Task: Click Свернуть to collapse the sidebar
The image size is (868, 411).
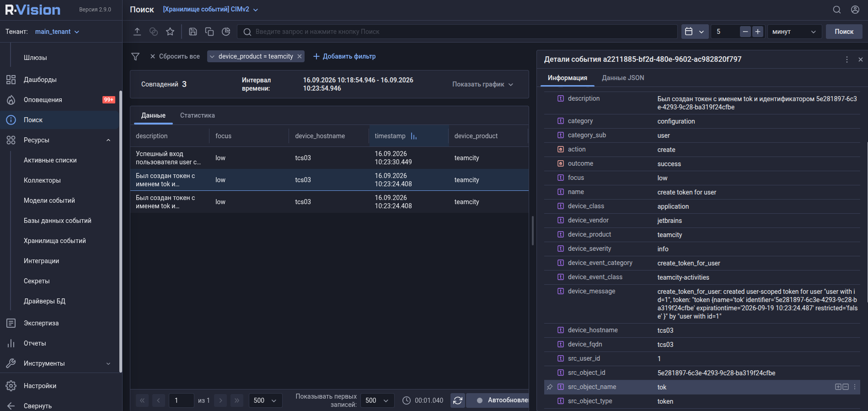Action: coord(38,406)
